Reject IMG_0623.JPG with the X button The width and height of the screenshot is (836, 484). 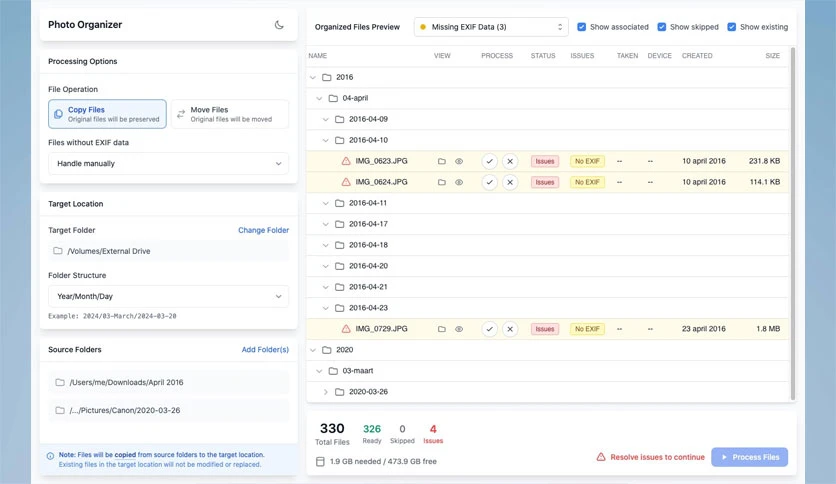tap(510, 161)
